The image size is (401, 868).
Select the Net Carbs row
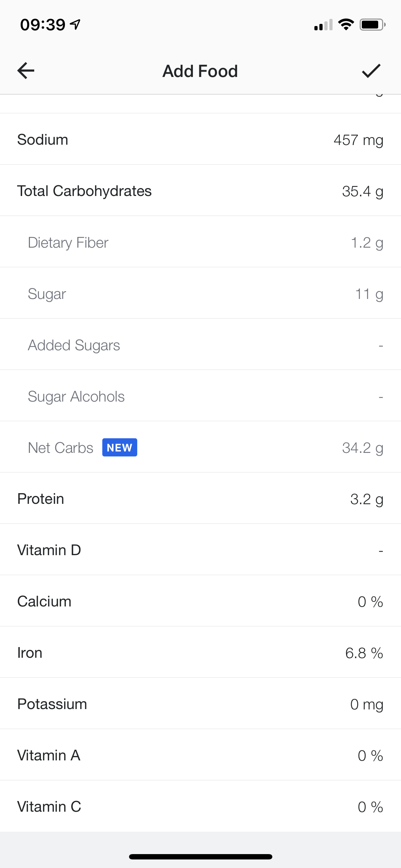coord(200,447)
